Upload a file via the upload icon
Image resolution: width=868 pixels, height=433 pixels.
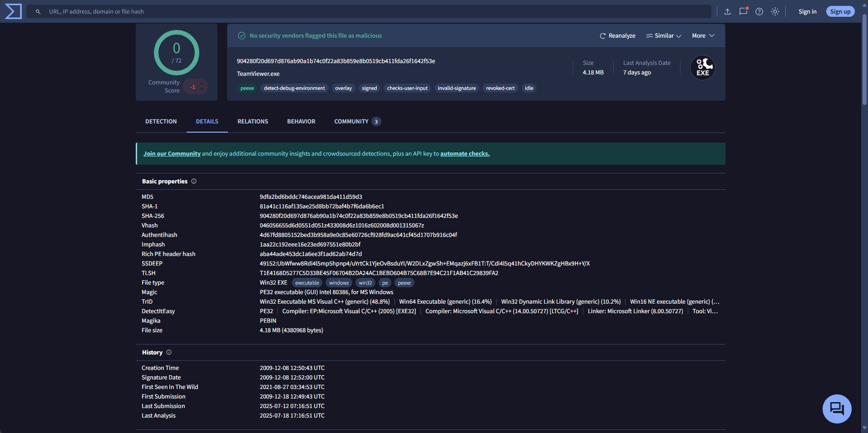pyautogui.click(x=727, y=11)
